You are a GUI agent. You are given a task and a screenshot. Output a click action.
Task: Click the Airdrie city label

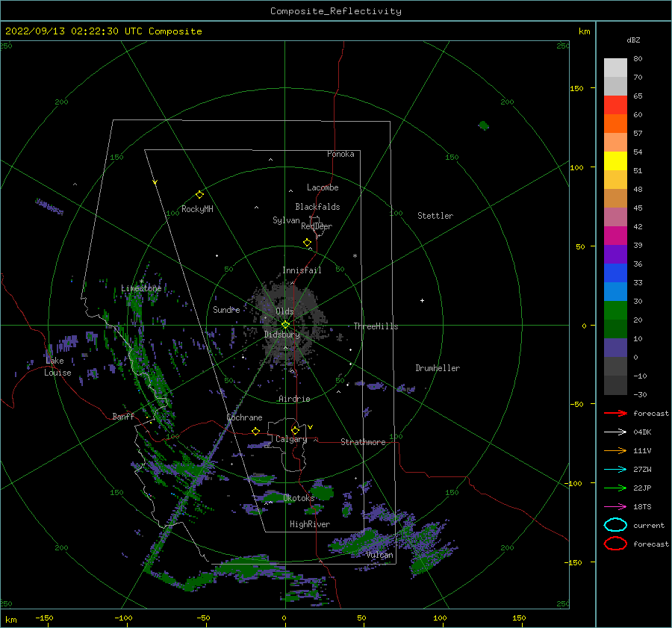tap(294, 399)
